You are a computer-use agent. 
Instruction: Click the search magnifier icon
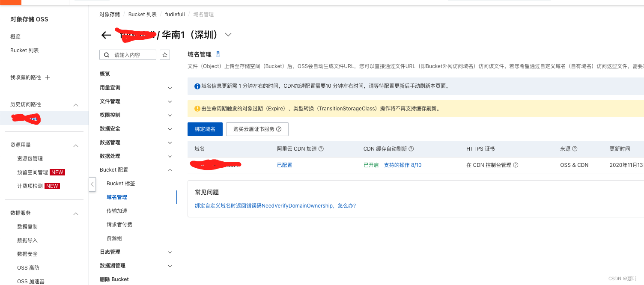(x=107, y=55)
